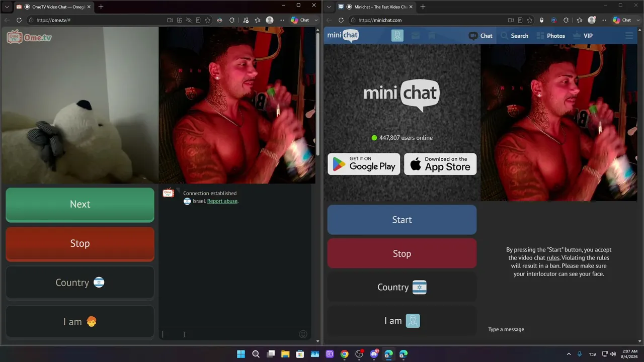644x362 pixels.
Task: Click the blue Start button in Minichat
Action: coord(402,220)
